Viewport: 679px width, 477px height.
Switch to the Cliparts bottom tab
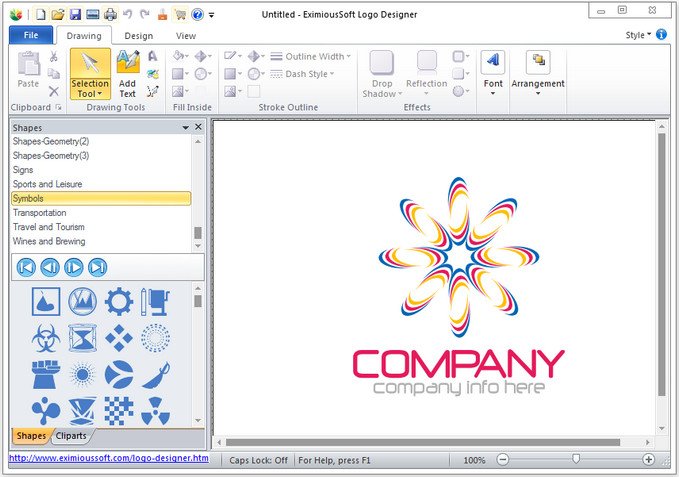click(x=71, y=436)
